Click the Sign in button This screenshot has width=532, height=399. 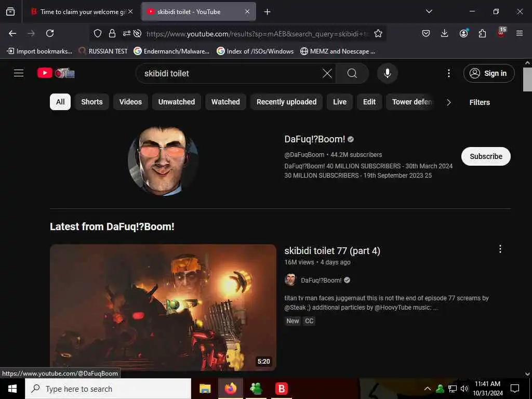[489, 73]
